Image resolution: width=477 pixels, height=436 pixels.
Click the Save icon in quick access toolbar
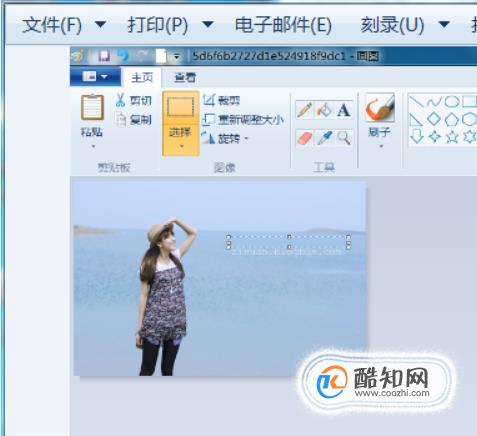click(104, 56)
